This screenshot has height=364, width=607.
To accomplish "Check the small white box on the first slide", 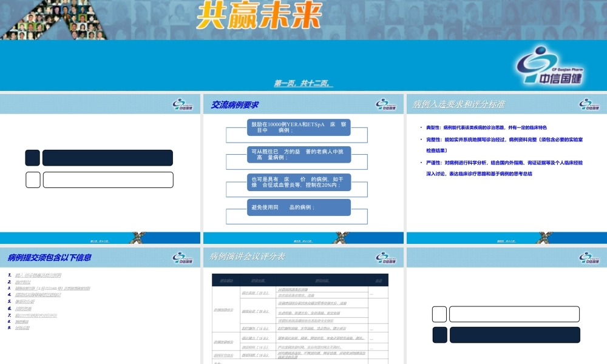I will 33,180.
